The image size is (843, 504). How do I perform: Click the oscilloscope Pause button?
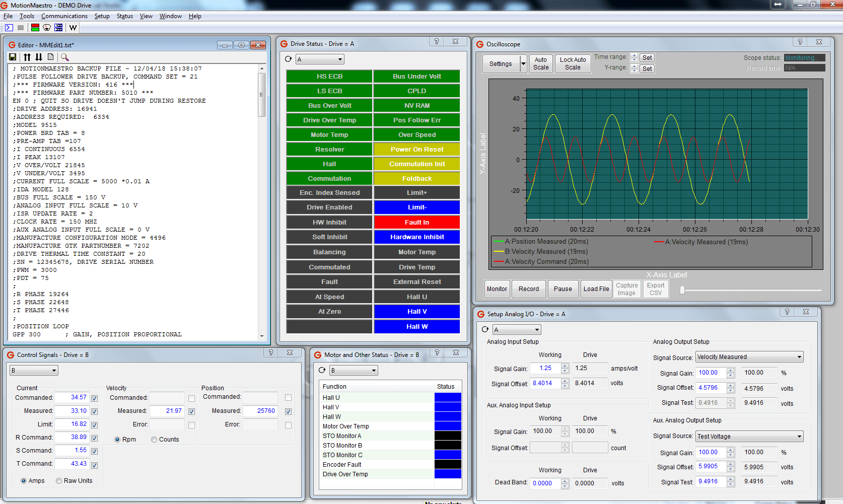563,289
